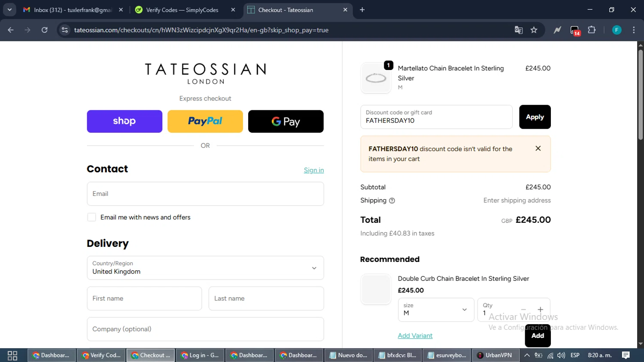Viewport: 644px width, 362px height.
Task: Click the page vertical scrollbar
Action: pos(641,94)
